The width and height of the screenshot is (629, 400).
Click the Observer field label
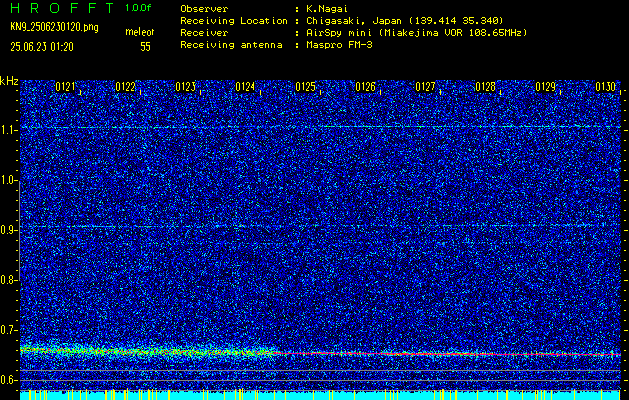pos(204,9)
